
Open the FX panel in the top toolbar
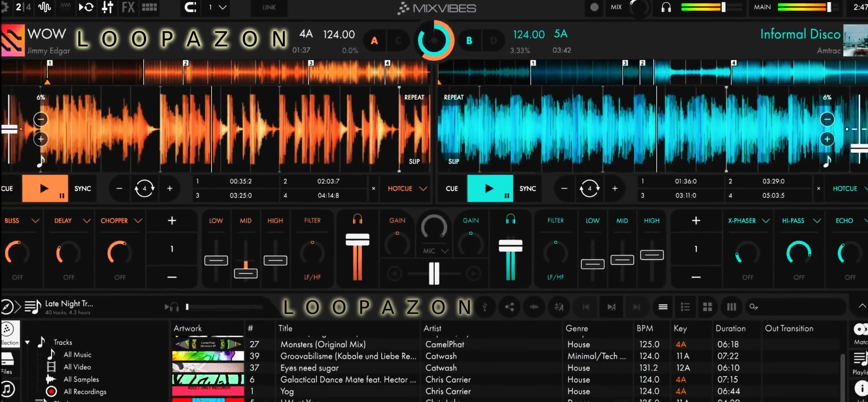point(128,7)
